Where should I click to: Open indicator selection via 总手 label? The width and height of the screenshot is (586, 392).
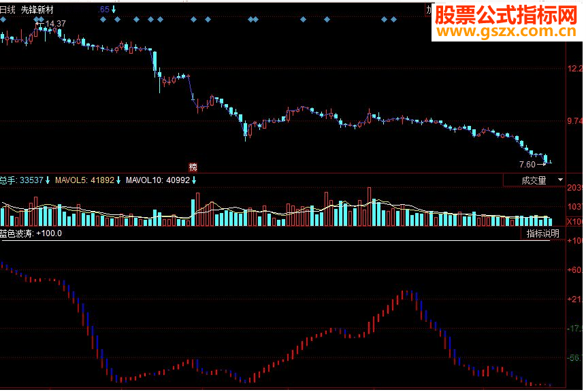(8, 181)
